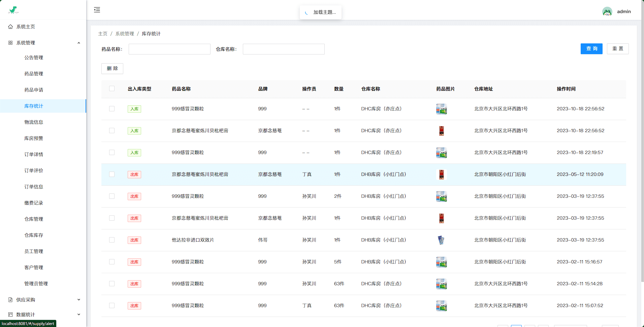The image size is (644, 327).
Task: Tick checkbox for row dated 2023-02-11 15:16:57
Action: (112, 262)
